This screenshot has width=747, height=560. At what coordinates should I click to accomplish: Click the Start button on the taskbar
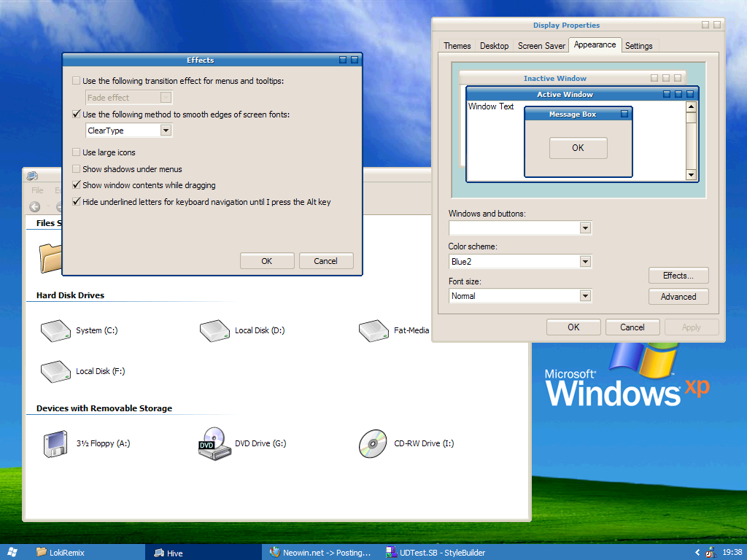[13, 553]
